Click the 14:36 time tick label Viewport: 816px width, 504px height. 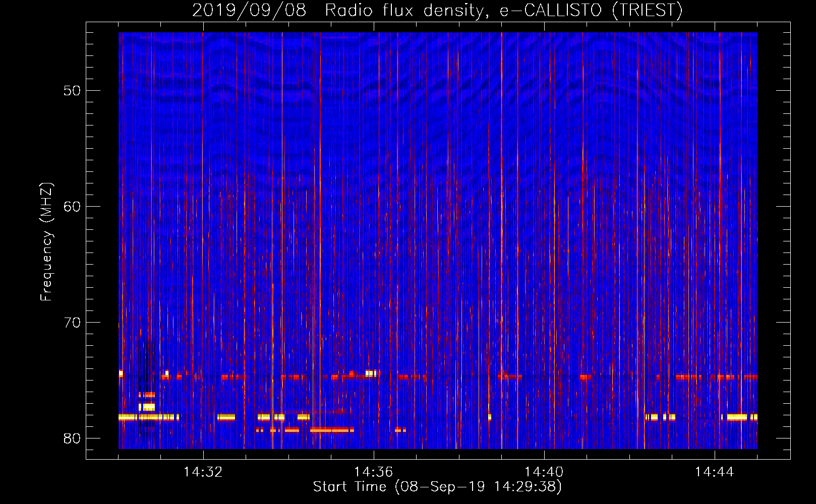pos(374,472)
